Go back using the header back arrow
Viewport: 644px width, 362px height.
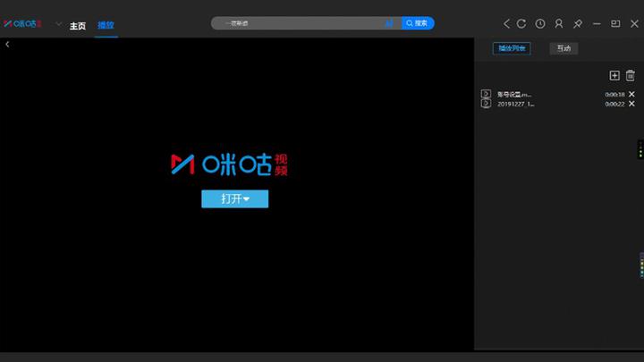pos(506,24)
